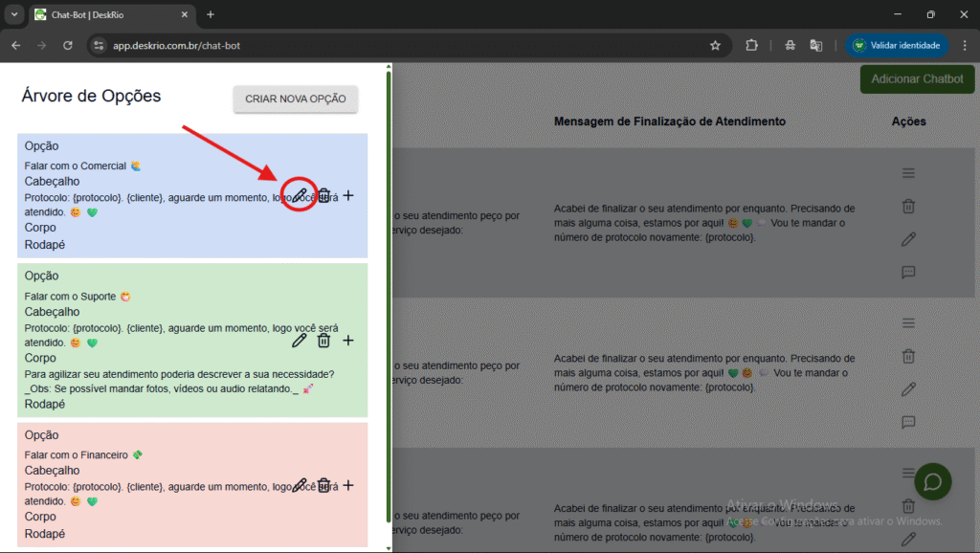Open the floating green chat widget

pos(932,481)
